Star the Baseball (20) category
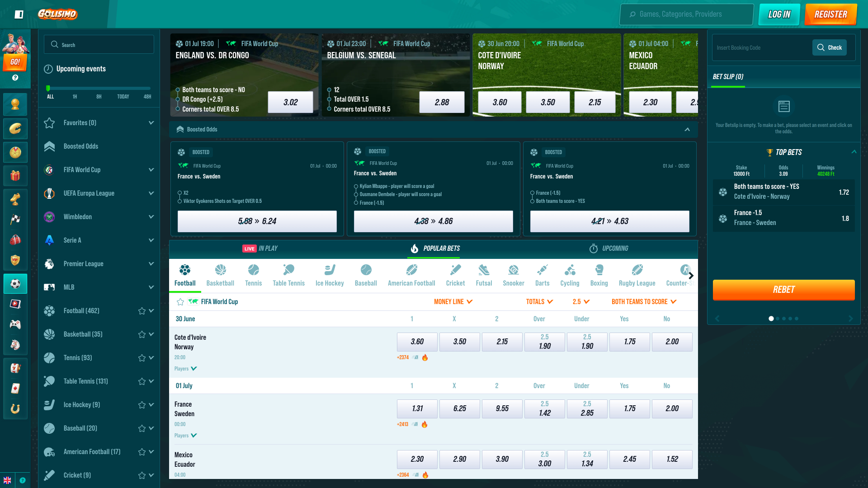868x488 pixels. click(142, 428)
